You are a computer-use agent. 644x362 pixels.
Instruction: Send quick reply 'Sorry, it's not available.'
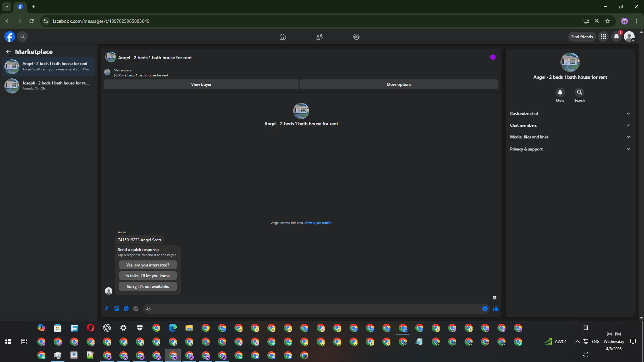pos(148,287)
